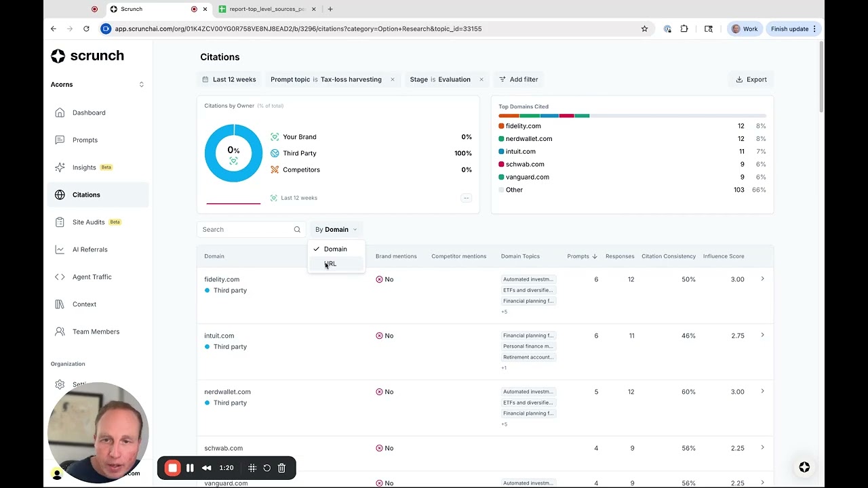Image resolution: width=868 pixels, height=488 pixels.
Task: Click the Influence Score column header
Action: [724, 256]
